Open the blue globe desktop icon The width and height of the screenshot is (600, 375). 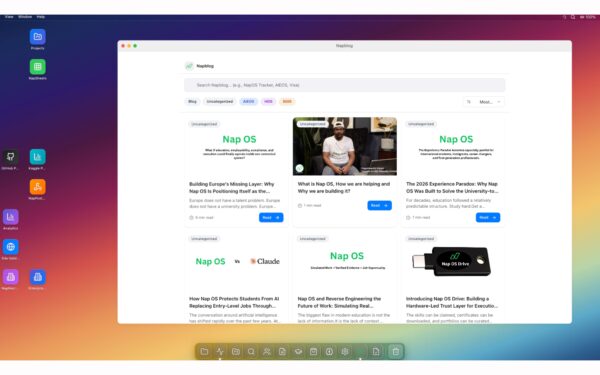10,247
